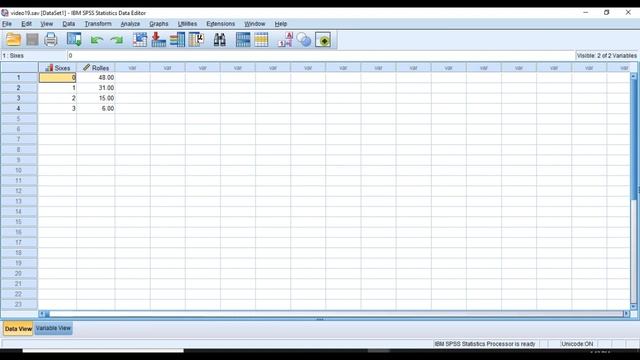Select the empty row 5 header
The image size is (640, 360).
(19, 119)
